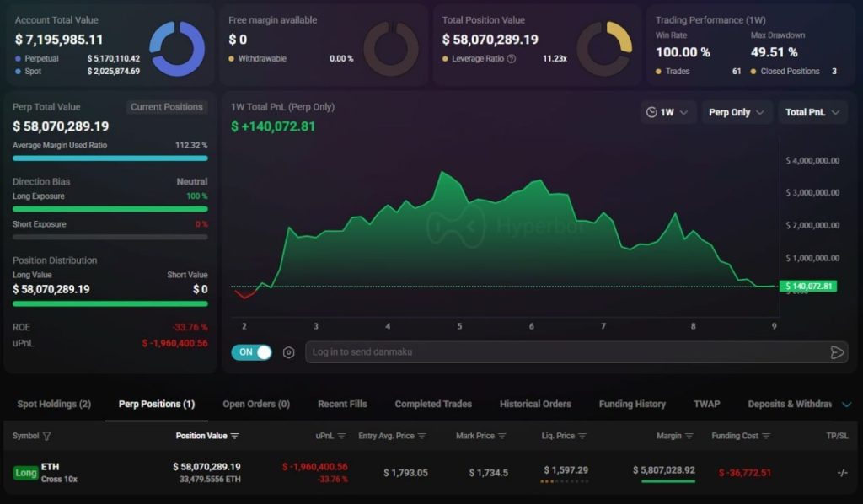
Task: Switch to Spot Holdings (2) tab
Action: pyautogui.click(x=54, y=404)
